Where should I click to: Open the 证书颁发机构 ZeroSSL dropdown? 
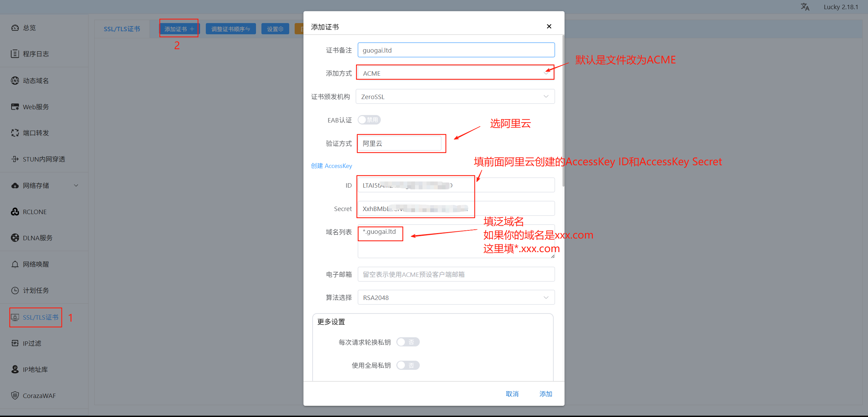click(455, 97)
